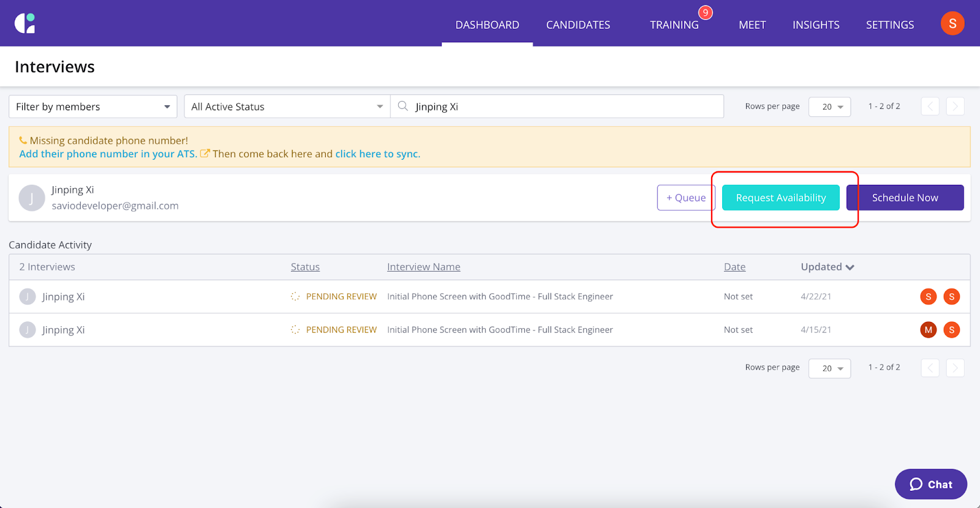Click last S member avatar in 4/22/21 row
The width and height of the screenshot is (980, 508).
tap(952, 297)
